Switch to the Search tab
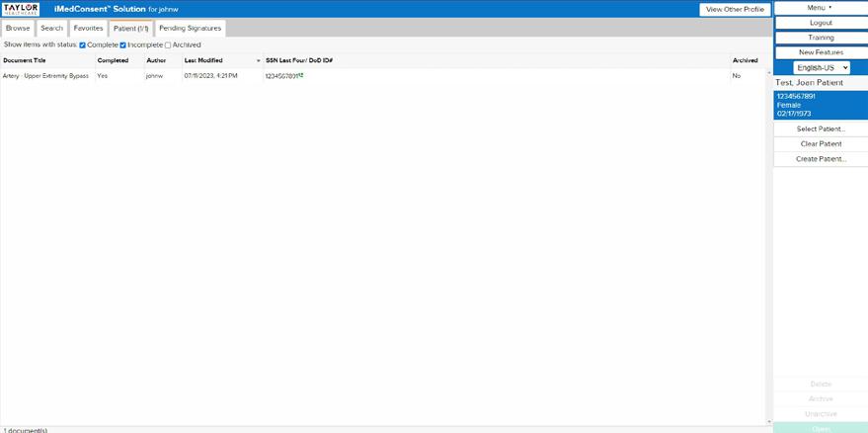The image size is (868, 433). coord(52,29)
